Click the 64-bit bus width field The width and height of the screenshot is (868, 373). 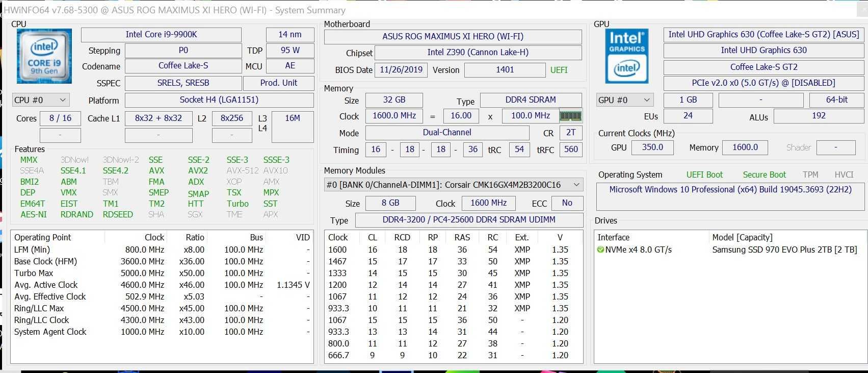(836, 100)
